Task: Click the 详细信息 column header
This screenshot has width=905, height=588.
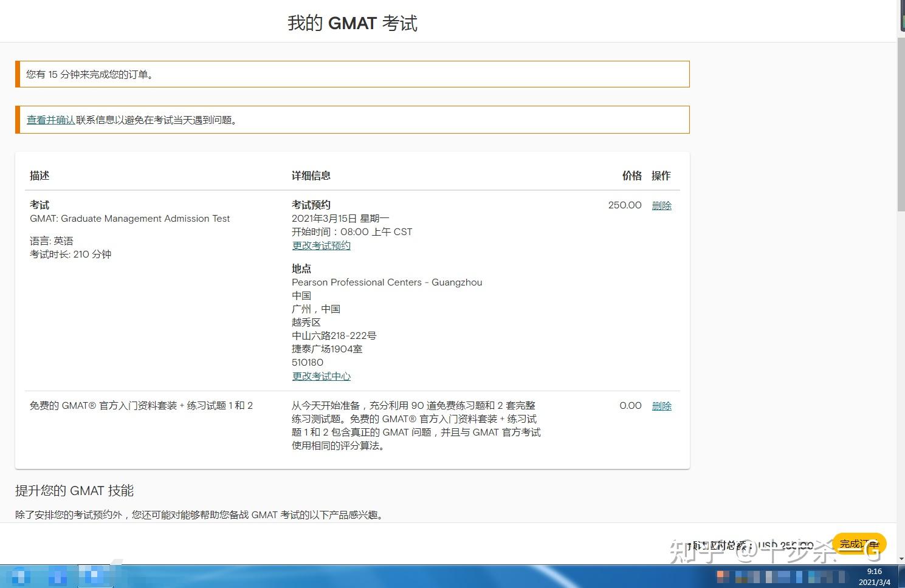Action: pyautogui.click(x=311, y=176)
